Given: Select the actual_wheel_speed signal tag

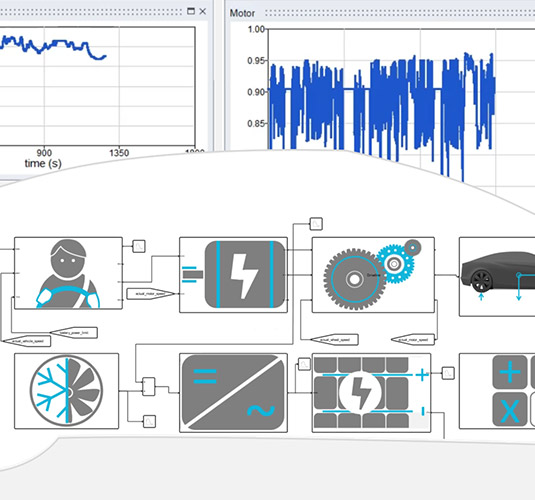Looking at the screenshot, I should 334,340.
